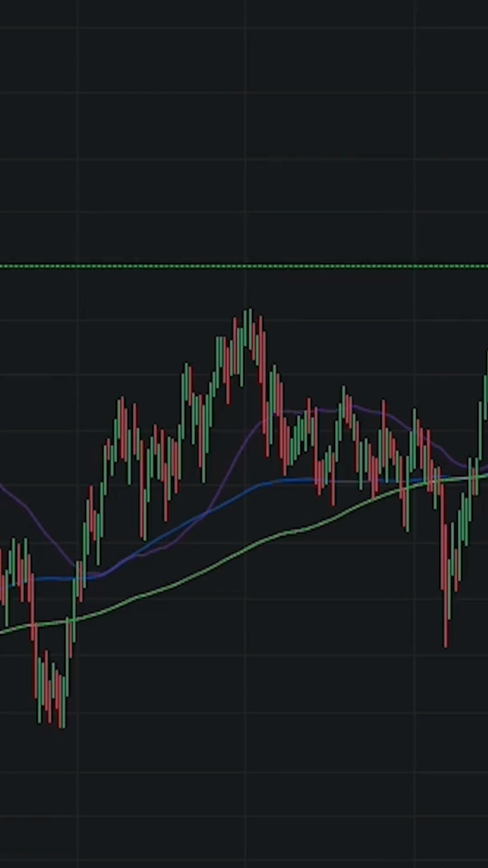The height and width of the screenshot is (868, 488).
Task: Select the dashed green horizontal price line
Action: pyautogui.click(x=244, y=266)
